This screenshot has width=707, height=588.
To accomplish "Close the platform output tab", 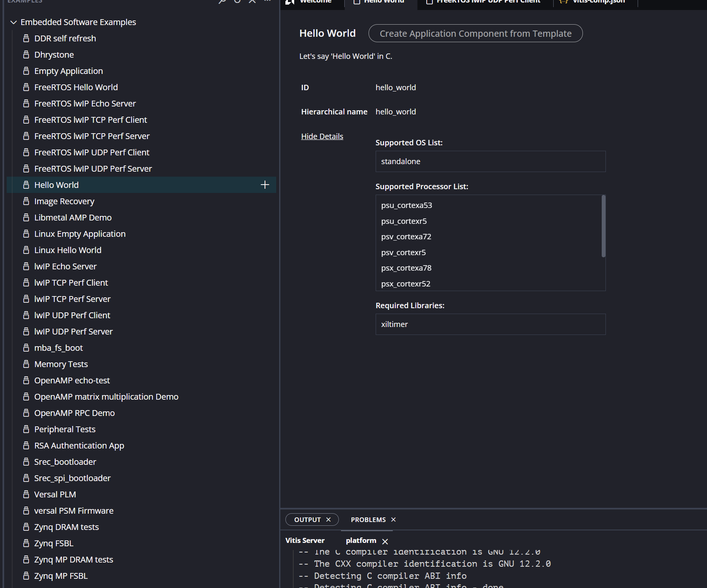I will [x=385, y=542].
